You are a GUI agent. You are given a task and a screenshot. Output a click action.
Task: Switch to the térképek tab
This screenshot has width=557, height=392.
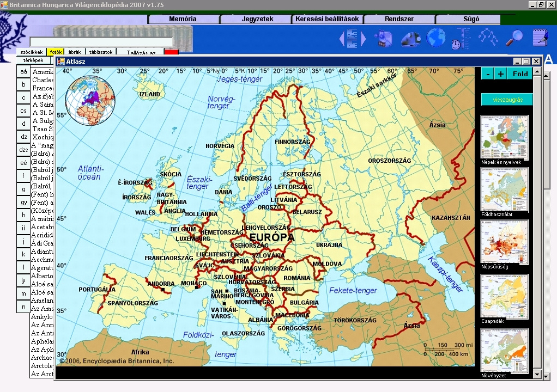coord(33,60)
